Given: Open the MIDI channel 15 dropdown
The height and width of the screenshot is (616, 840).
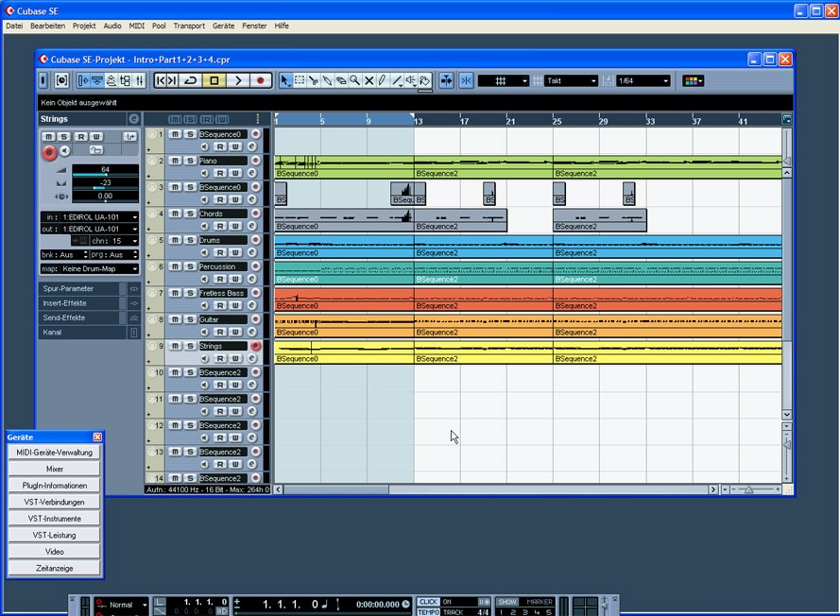Looking at the screenshot, I should pyautogui.click(x=114, y=241).
